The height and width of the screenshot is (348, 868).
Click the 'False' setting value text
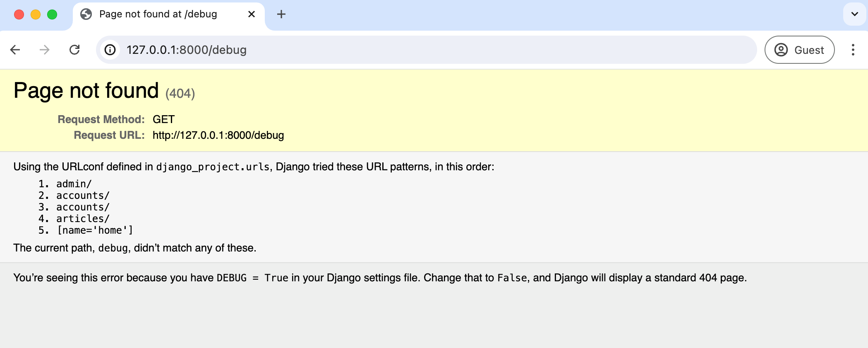(x=512, y=278)
